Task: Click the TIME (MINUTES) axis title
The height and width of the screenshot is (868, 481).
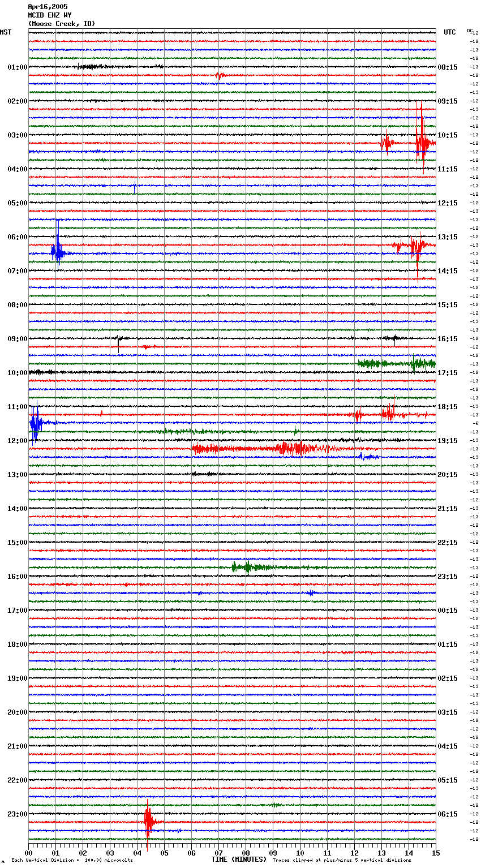Action: coord(239,860)
